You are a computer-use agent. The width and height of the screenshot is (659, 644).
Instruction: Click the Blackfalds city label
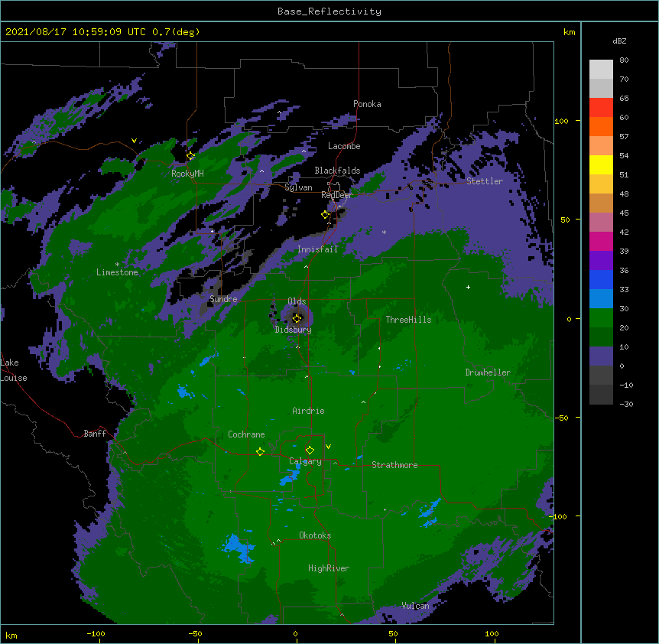[337, 171]
